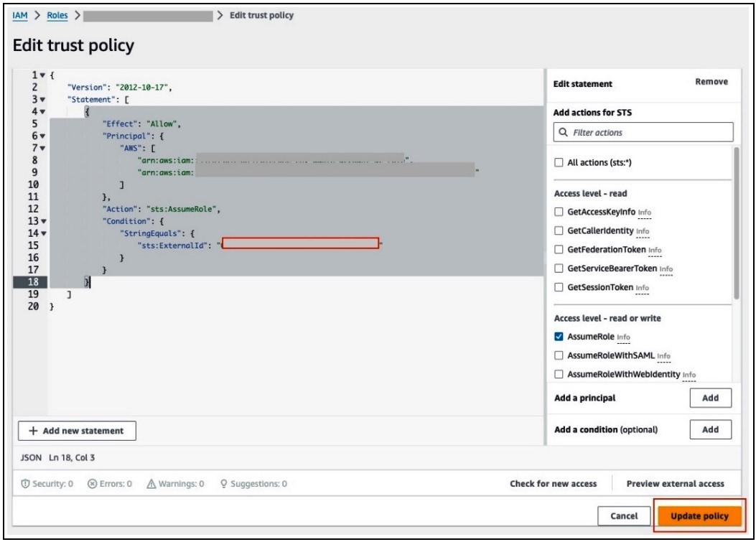Open Info link next to AssumeRole

623,337
